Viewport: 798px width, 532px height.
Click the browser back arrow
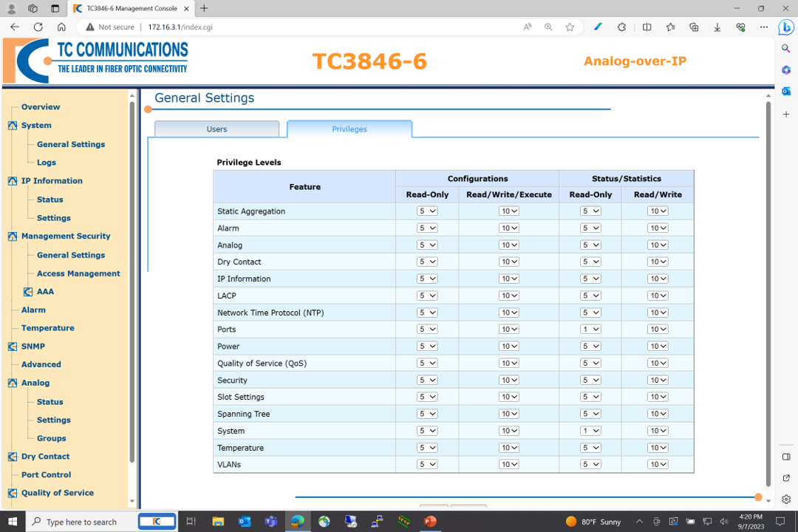pyautogui.click(x=15, y=27)
